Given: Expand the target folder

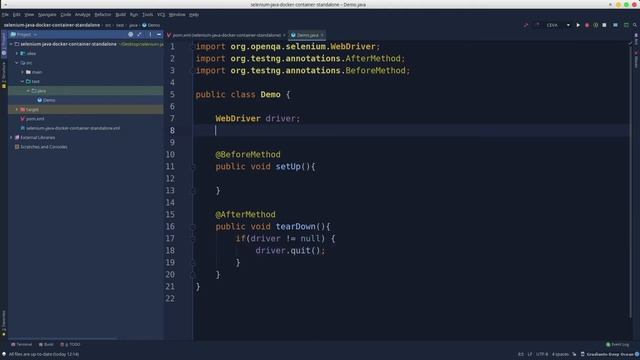Looking at the screenshot, I should [x=17, y=109].
